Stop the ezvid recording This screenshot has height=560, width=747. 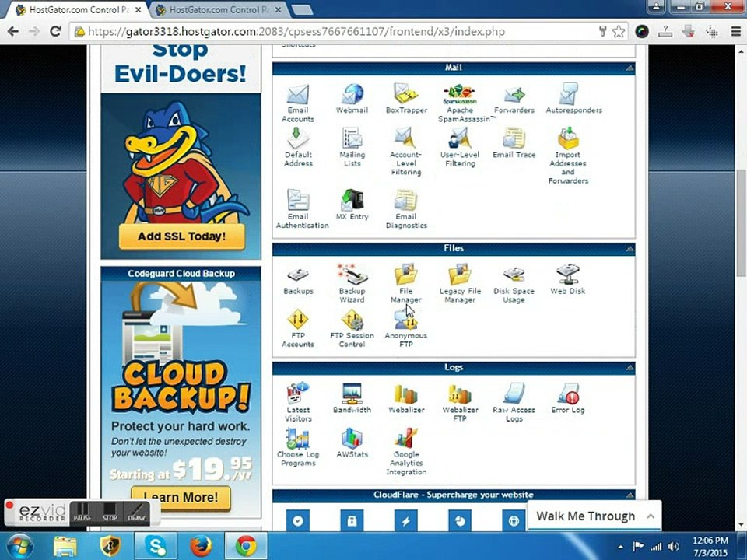coord(110,512)
